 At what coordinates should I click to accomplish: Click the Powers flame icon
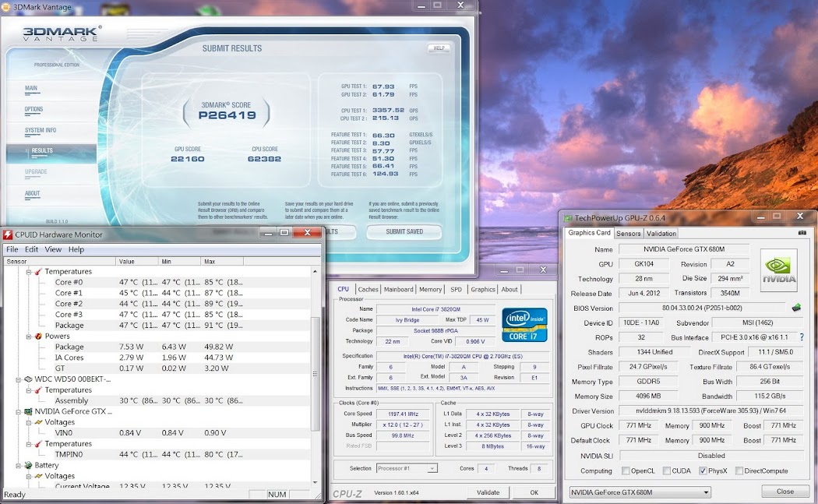pos(38,336)
